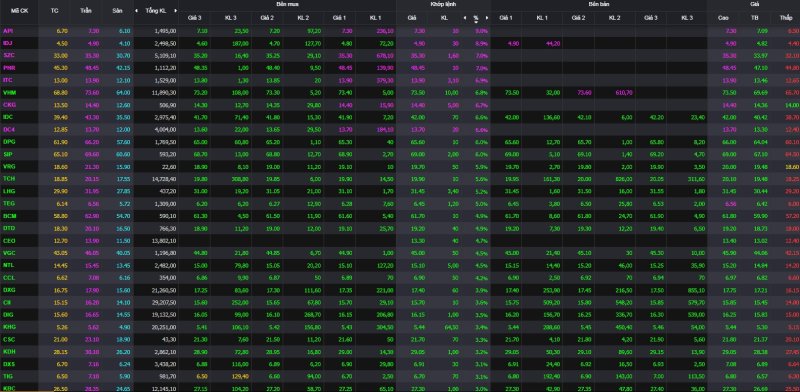
Task: Click right arrow beside % column header
Action: (x=487, y=18)
